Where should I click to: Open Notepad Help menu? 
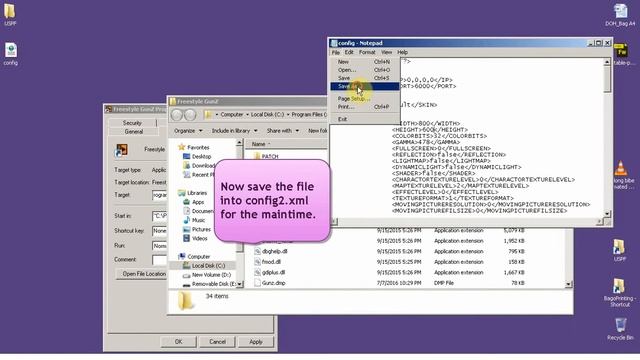(402, 52)
